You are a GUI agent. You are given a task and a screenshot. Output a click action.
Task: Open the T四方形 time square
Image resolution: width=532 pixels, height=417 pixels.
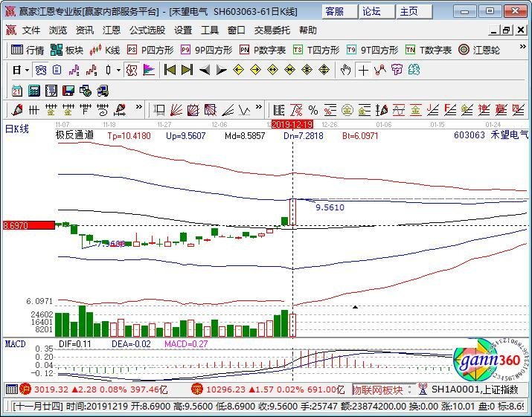pos(316,51)
